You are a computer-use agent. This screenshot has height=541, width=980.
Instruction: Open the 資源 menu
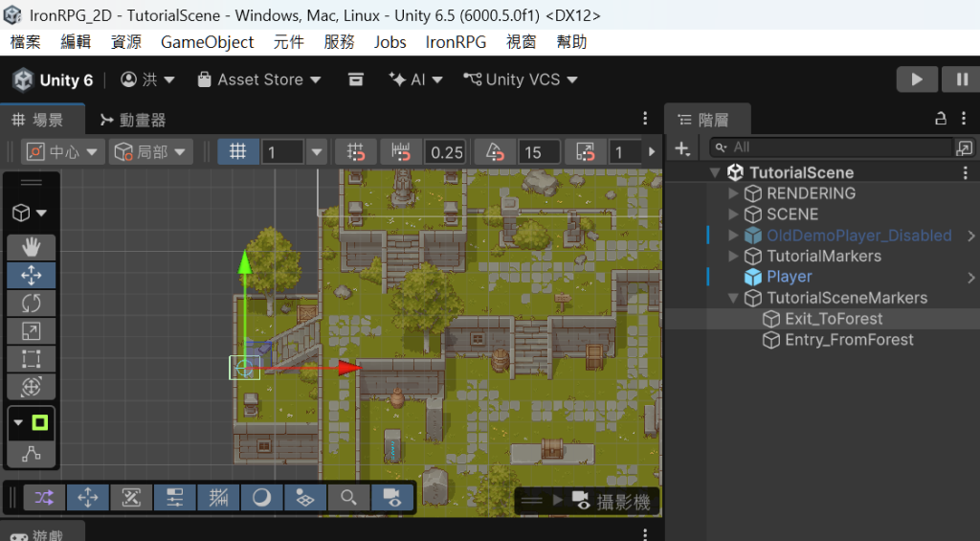125,42
